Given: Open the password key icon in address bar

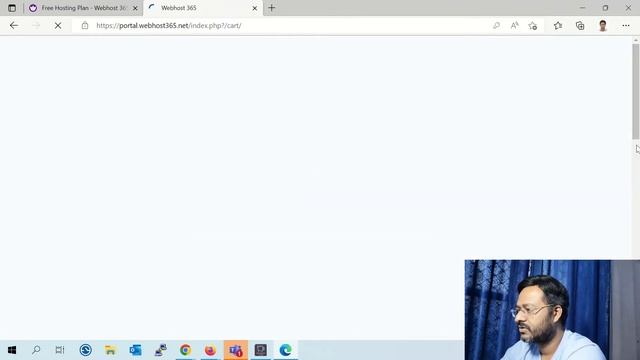Looking at the screenshot, I should coord(496,25).
